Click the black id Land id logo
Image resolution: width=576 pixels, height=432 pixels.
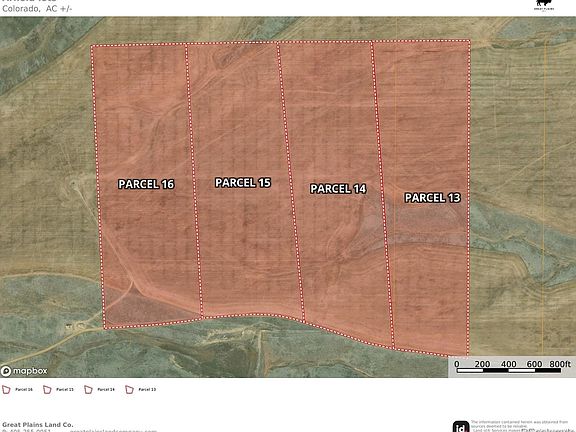[x=461, y=426]
